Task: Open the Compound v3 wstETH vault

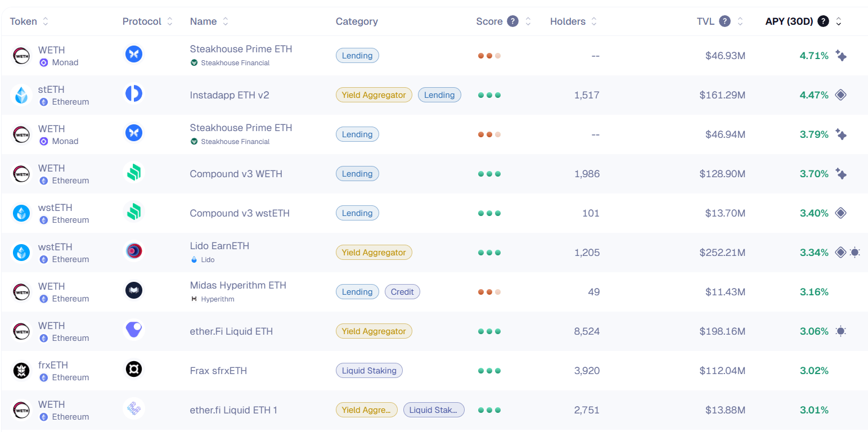Action: click(x=240, y=213)
